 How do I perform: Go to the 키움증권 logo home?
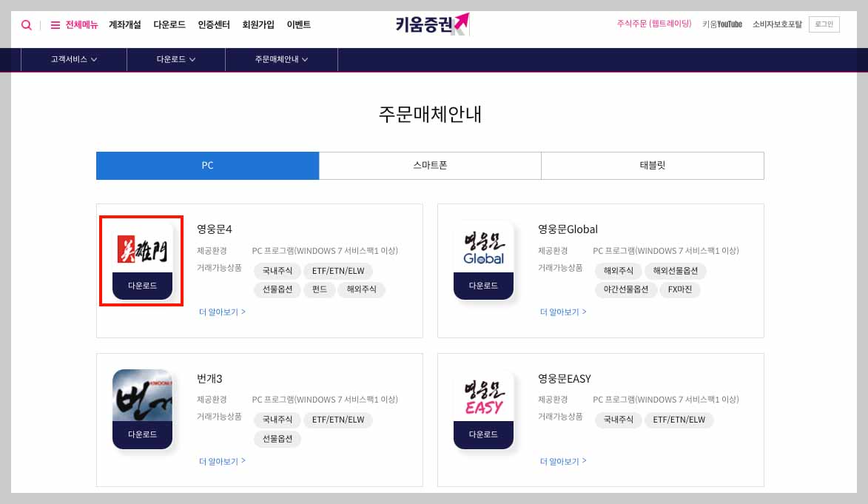click(x=432, y=24)
